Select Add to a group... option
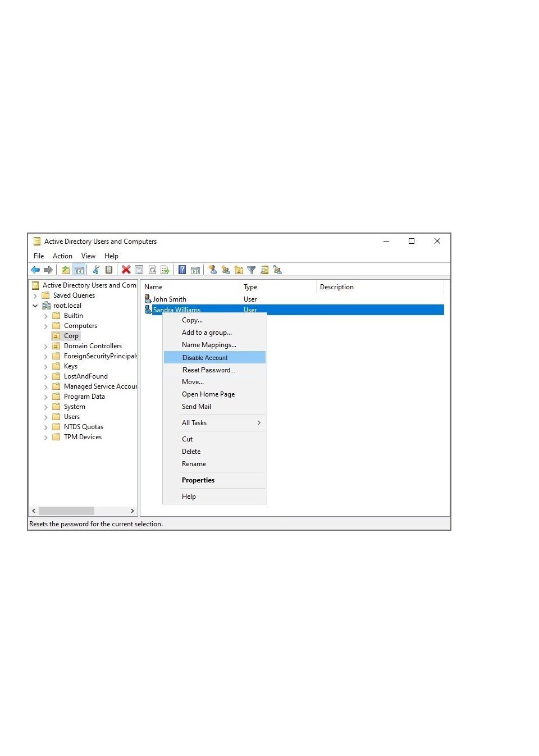The image size is (539, 756). 214,333
